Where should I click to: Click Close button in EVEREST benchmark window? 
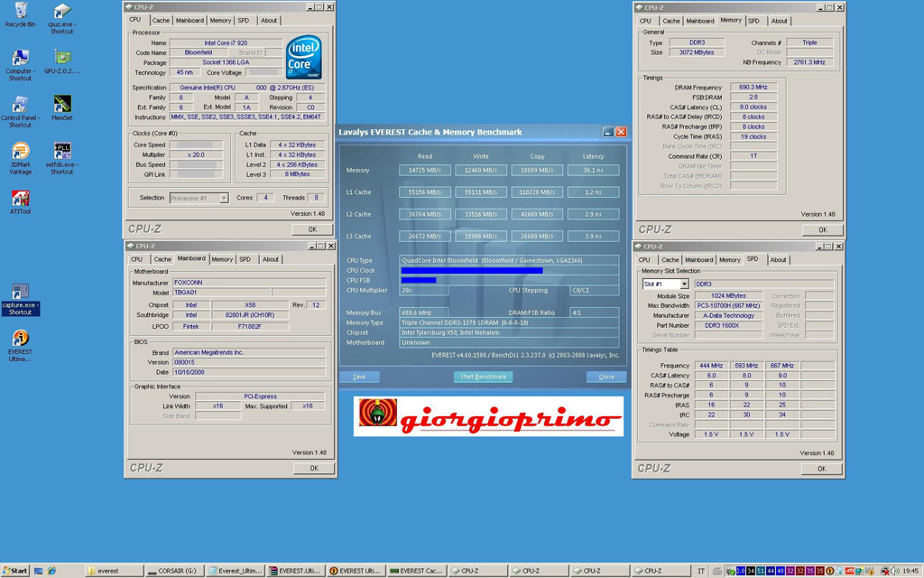(606, 377)
